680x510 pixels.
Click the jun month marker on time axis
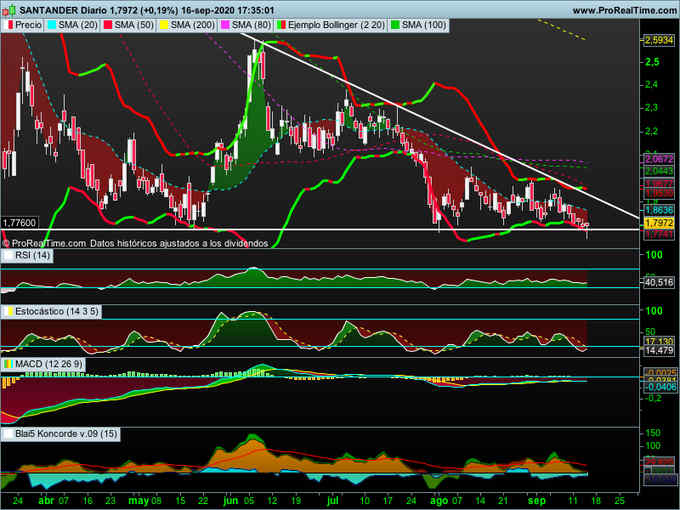pyautogui.click(x=230, y=500)
